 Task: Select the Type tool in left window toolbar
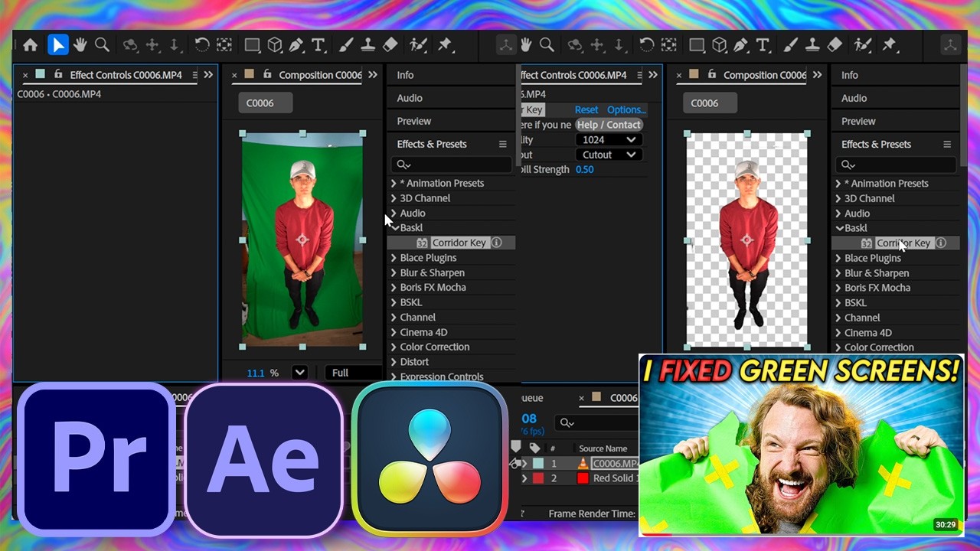tap(318, 45)
